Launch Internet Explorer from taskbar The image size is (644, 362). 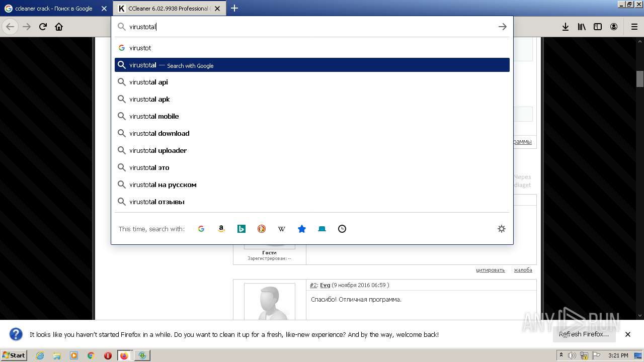[40, 355]
